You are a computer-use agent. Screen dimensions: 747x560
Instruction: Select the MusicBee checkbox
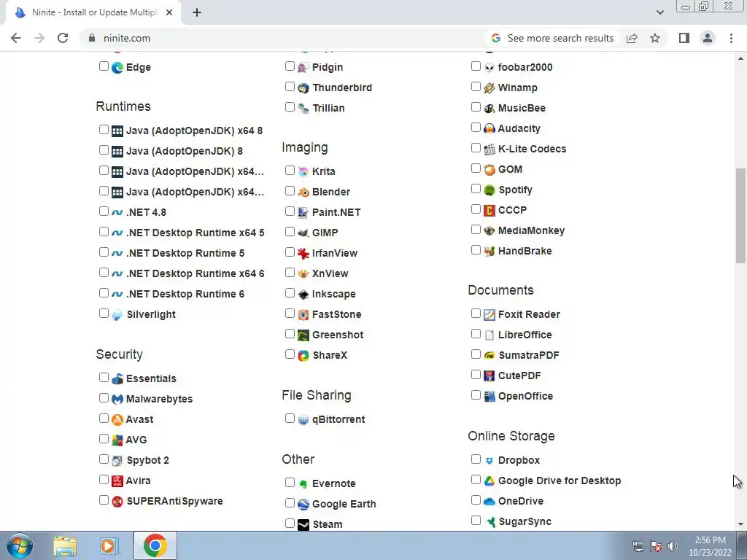coord(476,107)
